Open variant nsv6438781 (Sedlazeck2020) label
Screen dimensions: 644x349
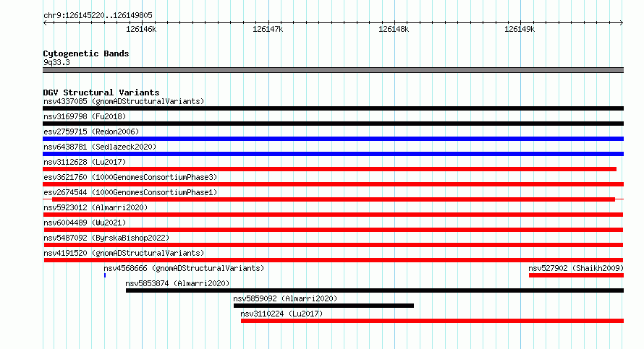click(100, 147)
